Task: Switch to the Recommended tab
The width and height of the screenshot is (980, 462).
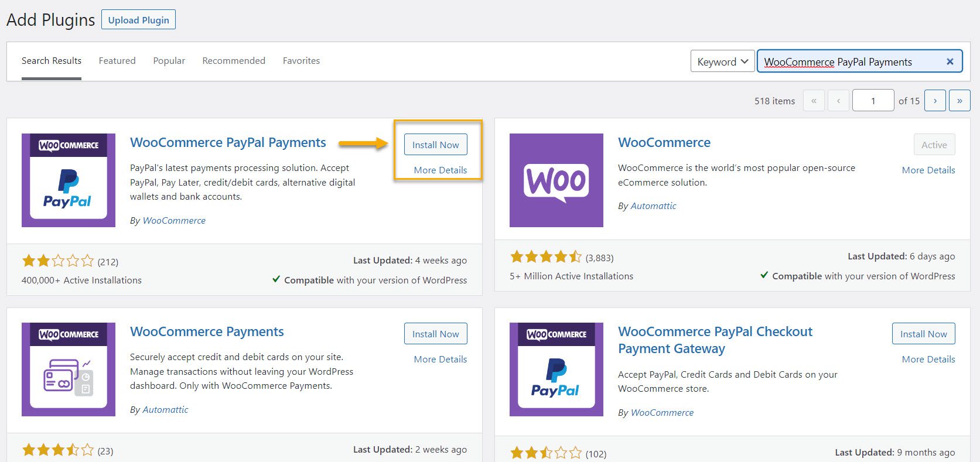Action: pos(234,61)
